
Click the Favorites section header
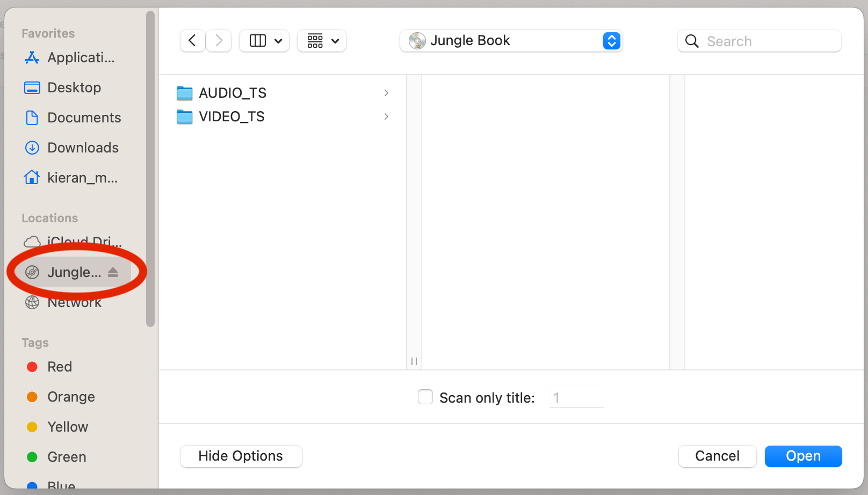click(48, 33)
